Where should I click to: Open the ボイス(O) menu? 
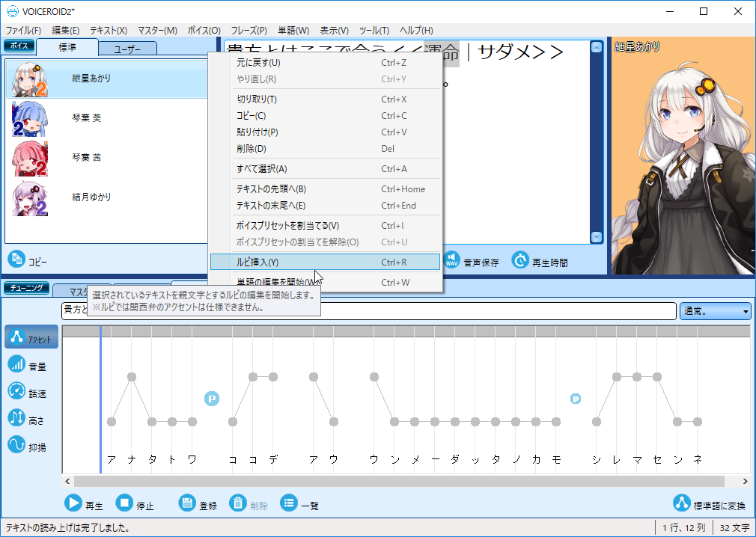pyautogui.click(x=204, y=31)
